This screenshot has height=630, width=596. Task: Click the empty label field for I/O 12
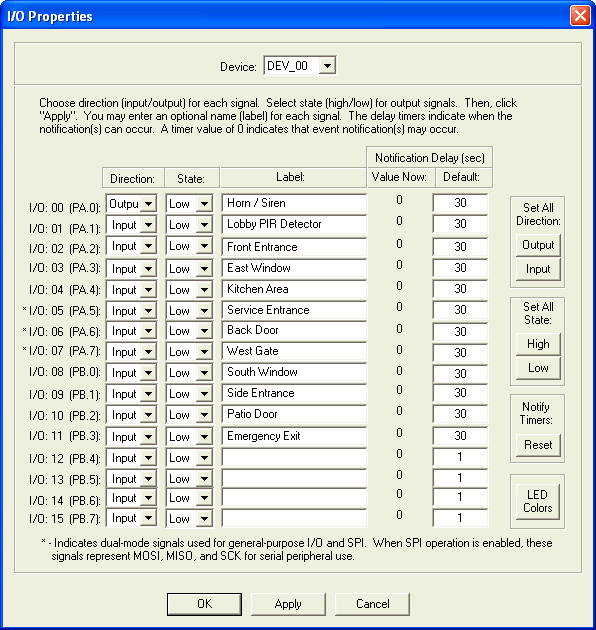(294, 457)
